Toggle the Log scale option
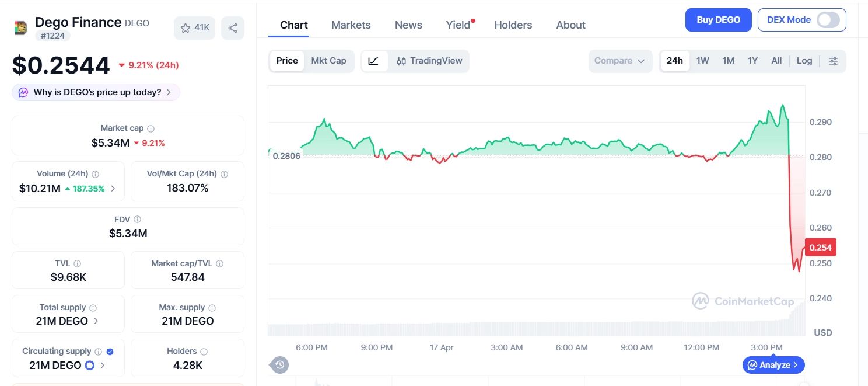Screen dimensions: 868x386 pyautogui.click(x=804, y=61)
